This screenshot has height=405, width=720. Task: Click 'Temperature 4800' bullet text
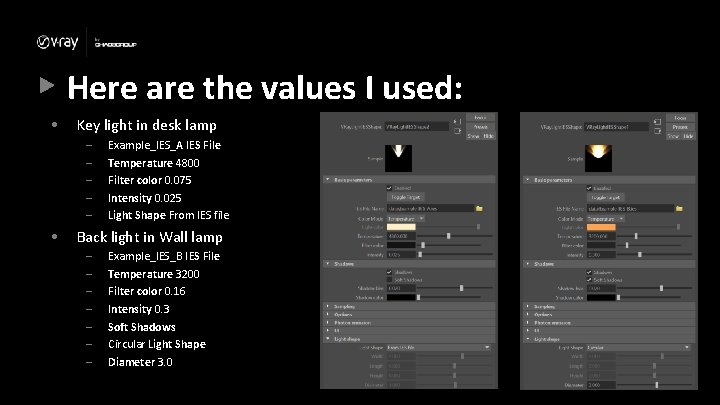pyautogui.click(x=153, y=163)
